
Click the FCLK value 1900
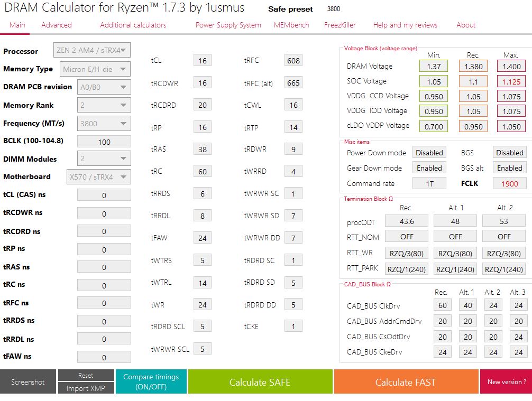point(510,183)
